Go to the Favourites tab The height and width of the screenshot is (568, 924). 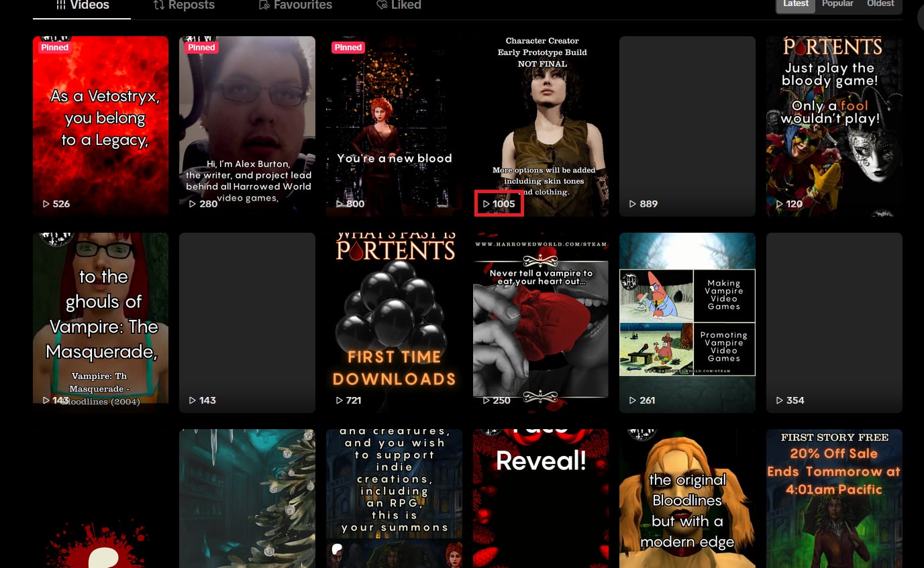[x=297, y=5]
